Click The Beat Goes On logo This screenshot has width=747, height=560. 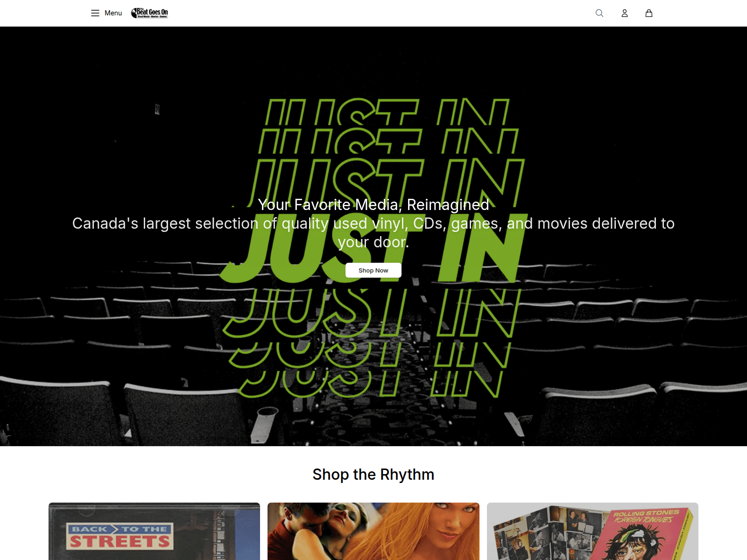[x=149, y=13]
